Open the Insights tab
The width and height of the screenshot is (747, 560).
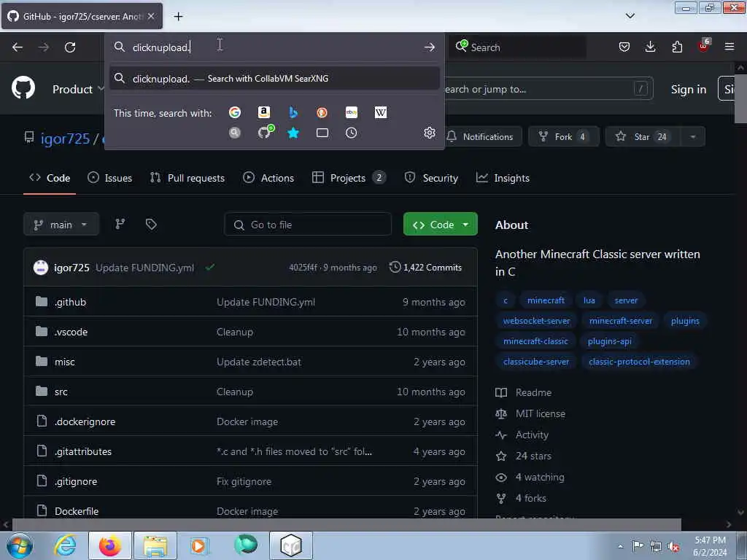(x=503, y=178)
